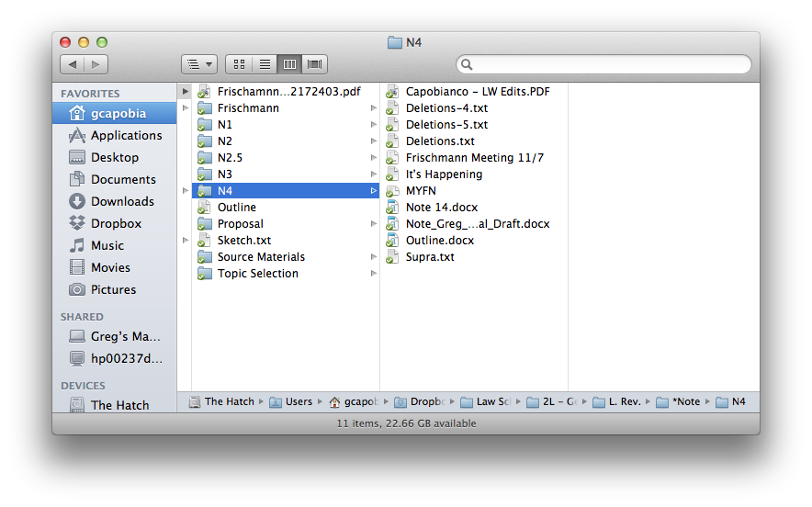Image resolution: width=812 pixels, height=507 pixels.
Task: Click the green zoom window button
Action: tap(102, 42)
